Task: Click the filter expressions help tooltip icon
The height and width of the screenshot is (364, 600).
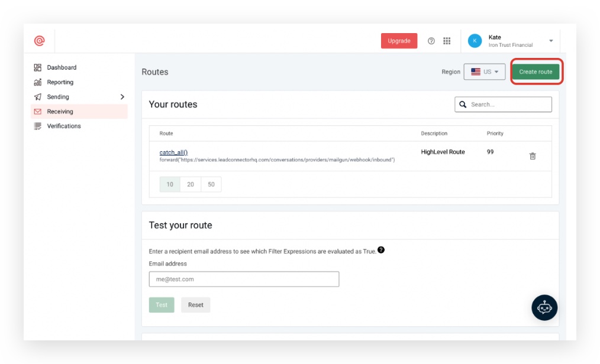Action: [381, 250]
